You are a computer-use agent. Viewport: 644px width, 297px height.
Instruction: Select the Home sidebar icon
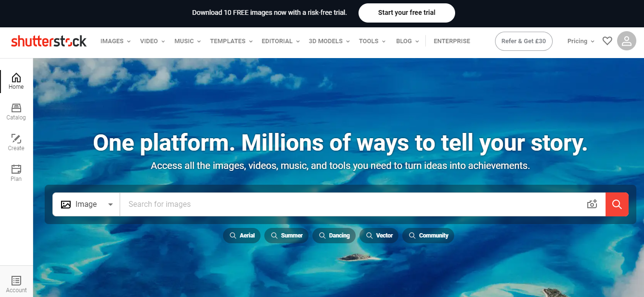coord(16,81)
